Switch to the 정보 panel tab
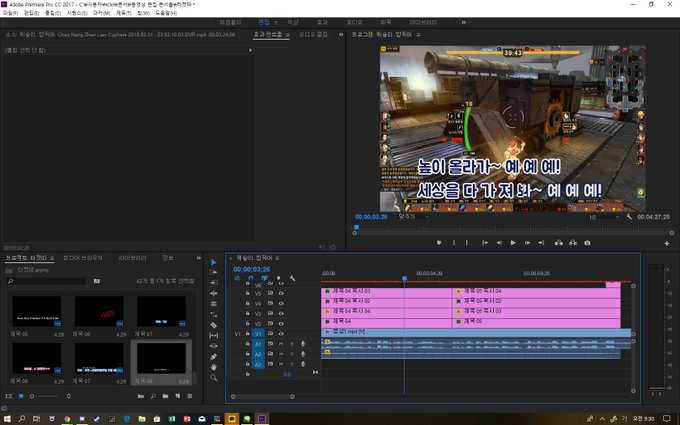 coord(168,258)
